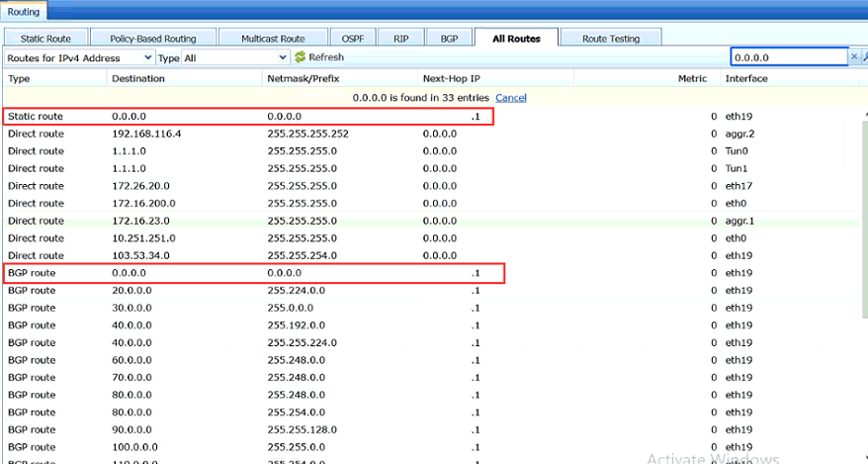The width and height of the screenshot is (868, 464).
Task: Click netmask 255.255.224.0
Action: 303,342
